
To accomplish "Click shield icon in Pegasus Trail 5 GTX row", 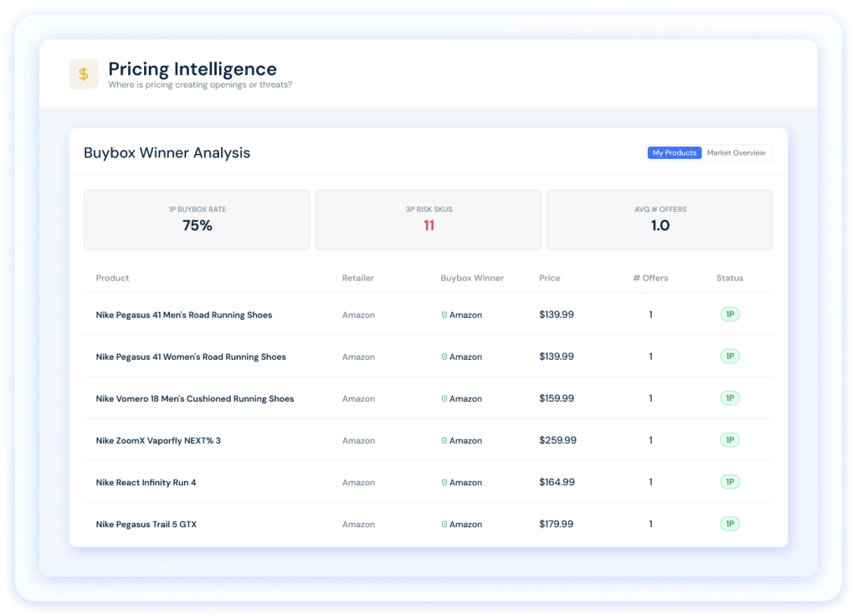I will tap(444, 525).
